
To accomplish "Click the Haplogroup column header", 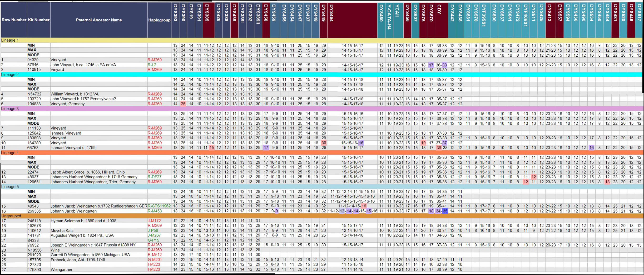I will point(159,20).
